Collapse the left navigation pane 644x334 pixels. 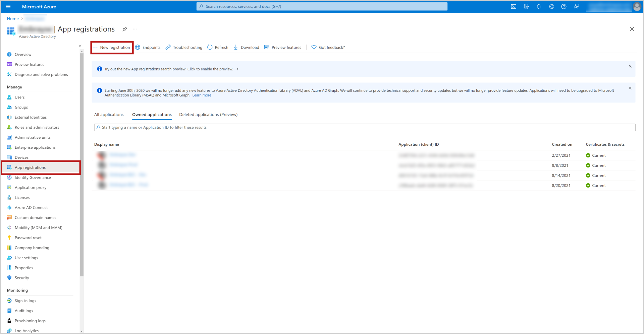(80, 46)
